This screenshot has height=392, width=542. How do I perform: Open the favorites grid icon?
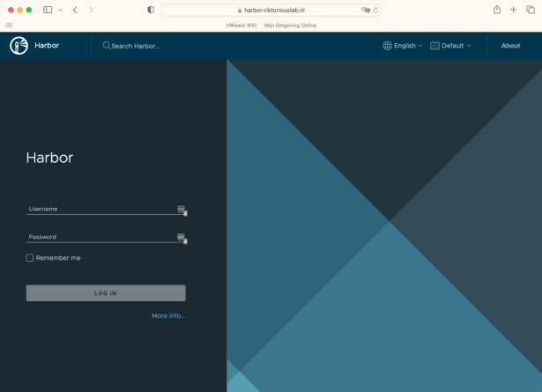pos(10,25)
